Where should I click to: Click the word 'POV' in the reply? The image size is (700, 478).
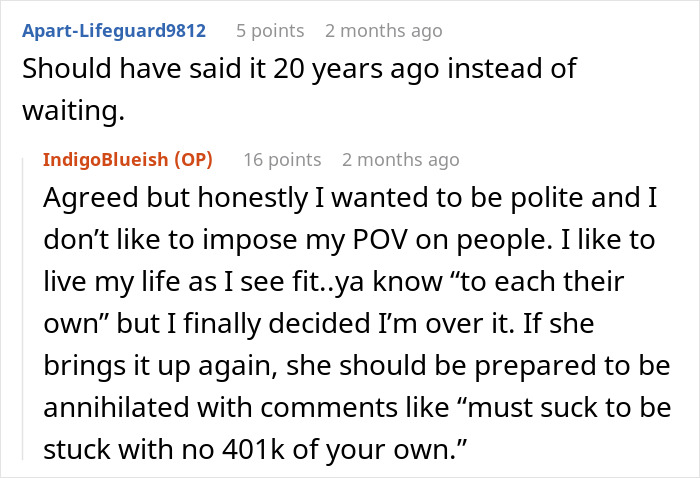tap(380, 239)
